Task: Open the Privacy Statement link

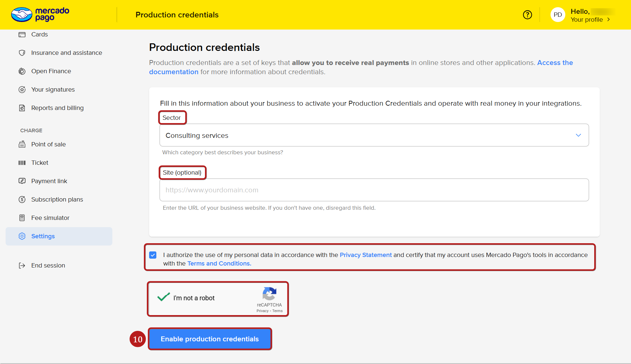Action: [x=365, y=255]
